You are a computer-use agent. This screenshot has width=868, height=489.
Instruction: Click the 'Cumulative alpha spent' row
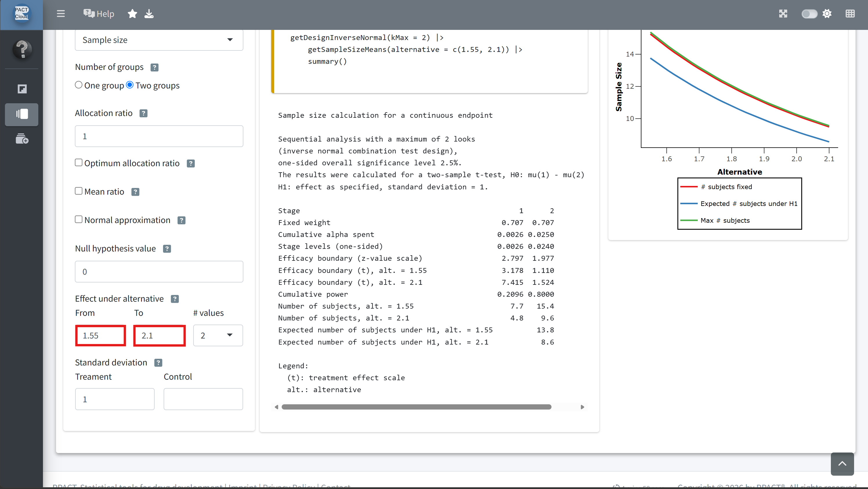416,234
